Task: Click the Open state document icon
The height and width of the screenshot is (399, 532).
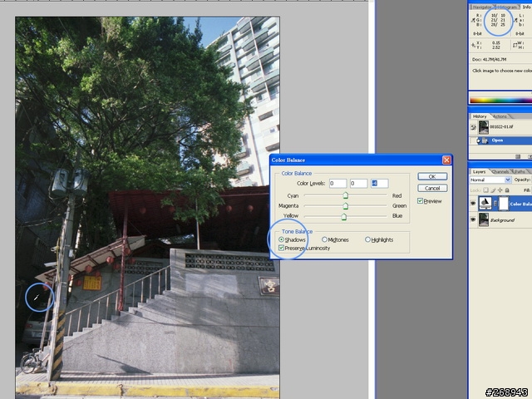Action: click(x=485, y=140)
